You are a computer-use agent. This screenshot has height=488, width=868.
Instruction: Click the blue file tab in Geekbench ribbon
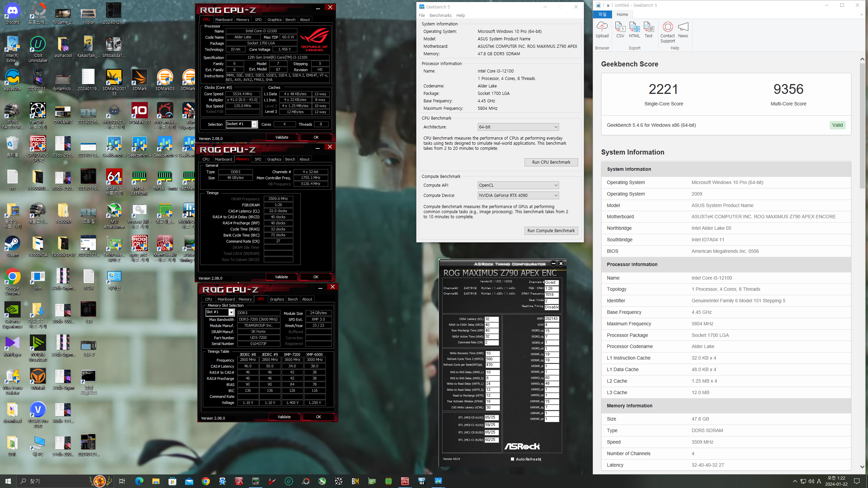pos(603,15)
